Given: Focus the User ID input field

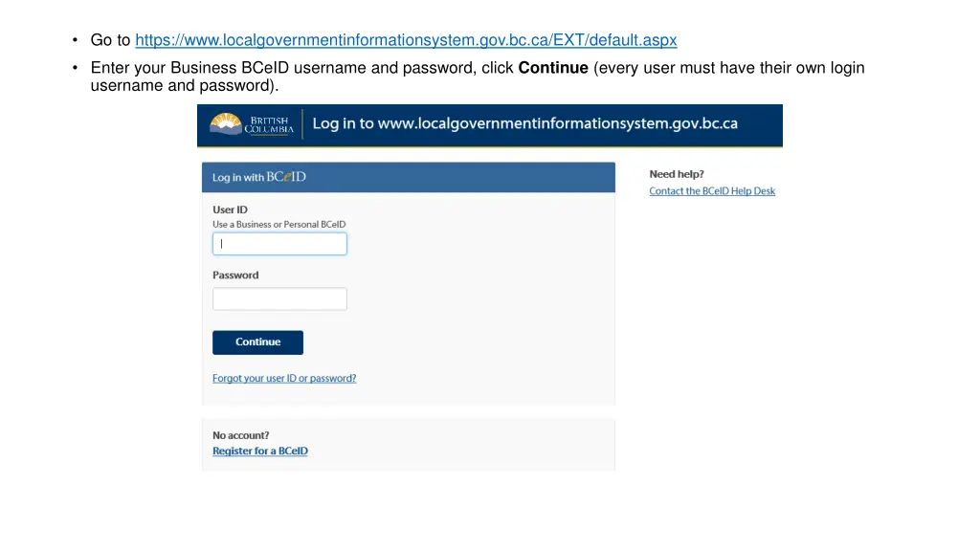Looking at the screenshot, I should pos(279,244).
